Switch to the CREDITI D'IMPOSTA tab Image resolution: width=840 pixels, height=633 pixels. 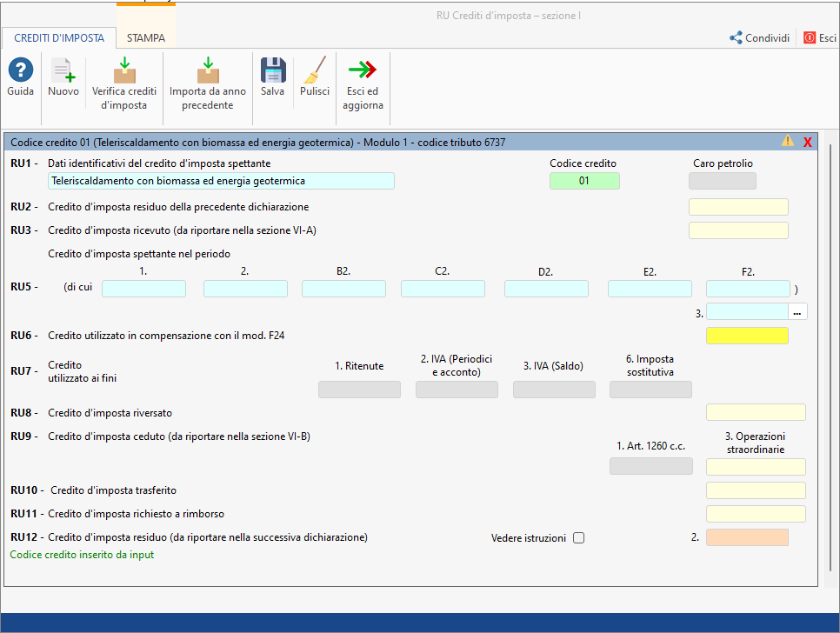[59, 38]
